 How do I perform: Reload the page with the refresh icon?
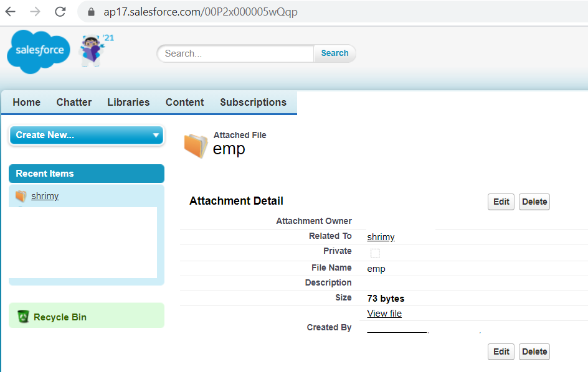pyautogui.click(x=60, y=12)
